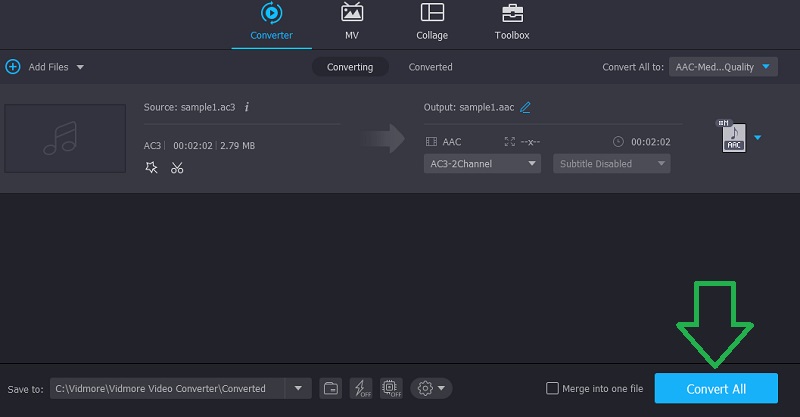Screen dimensions: 800x417
Task: Rename output with the pencil icon
Action: tap(526, 107)
